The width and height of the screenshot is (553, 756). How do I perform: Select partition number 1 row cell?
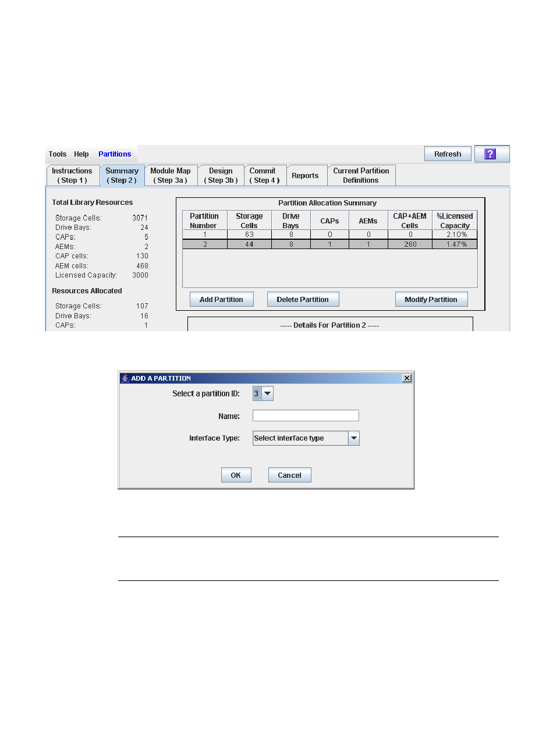[205, 235]
